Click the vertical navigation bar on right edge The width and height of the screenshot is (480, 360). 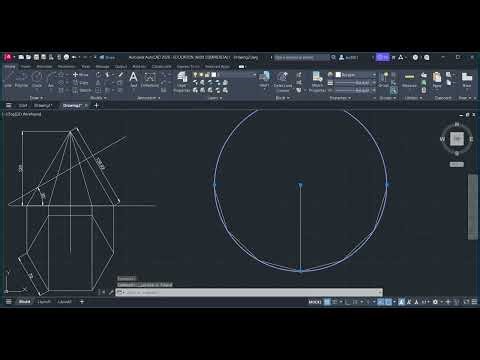pyautogui.click(x=473, y=207)
